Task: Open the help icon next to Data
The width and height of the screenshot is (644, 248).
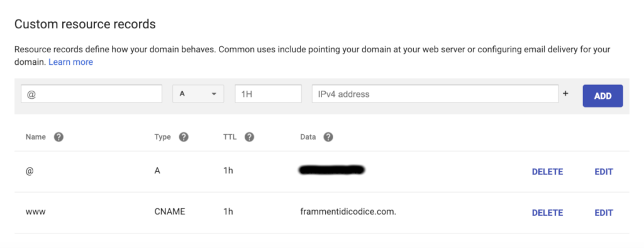Action: (x=328, y=137)
